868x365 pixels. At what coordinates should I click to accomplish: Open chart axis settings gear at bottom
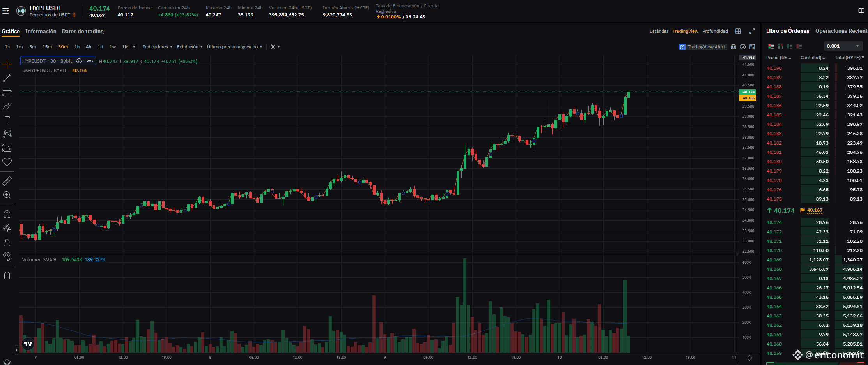click(749, 358)
